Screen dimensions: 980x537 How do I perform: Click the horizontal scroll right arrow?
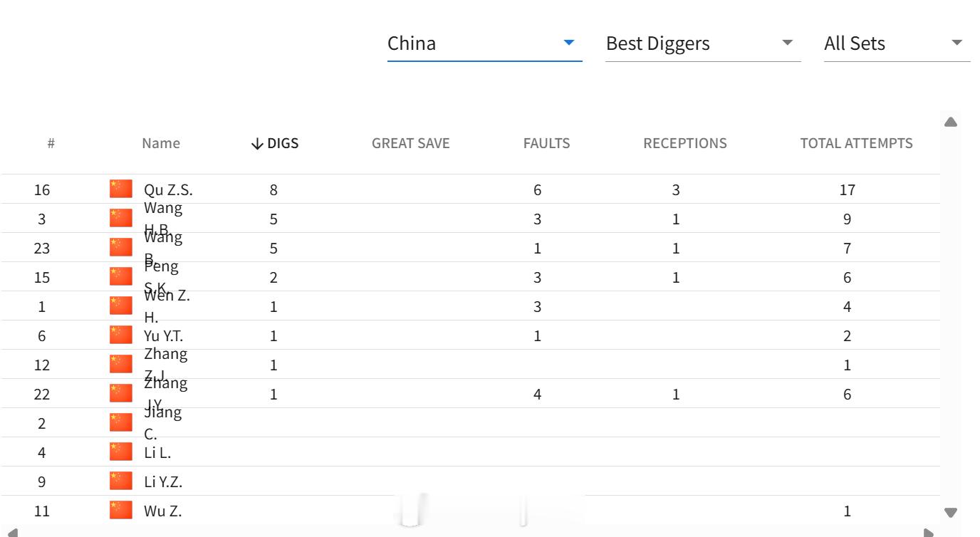coord(928,532)
